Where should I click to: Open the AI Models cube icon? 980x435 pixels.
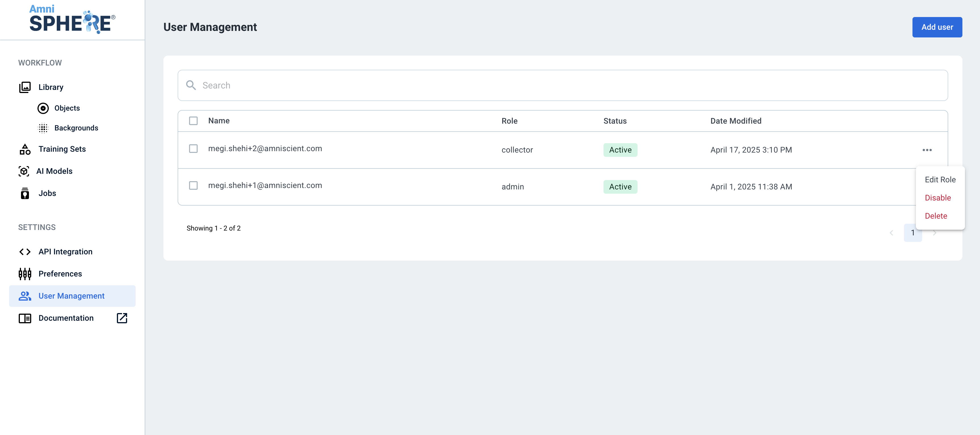[24, 171]
